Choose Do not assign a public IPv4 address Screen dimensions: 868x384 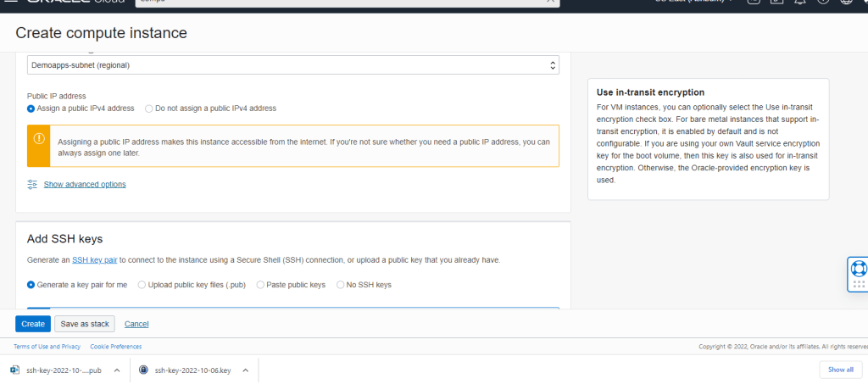149,109
